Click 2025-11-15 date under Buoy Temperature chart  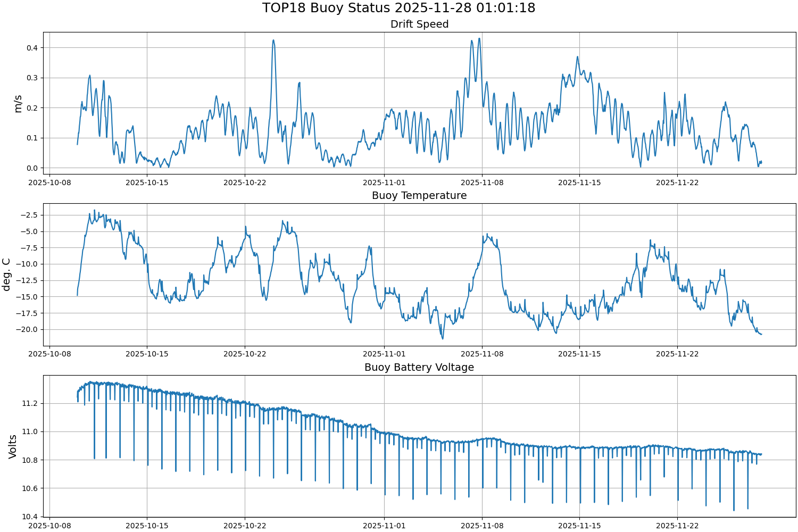[x=579, y=354]
